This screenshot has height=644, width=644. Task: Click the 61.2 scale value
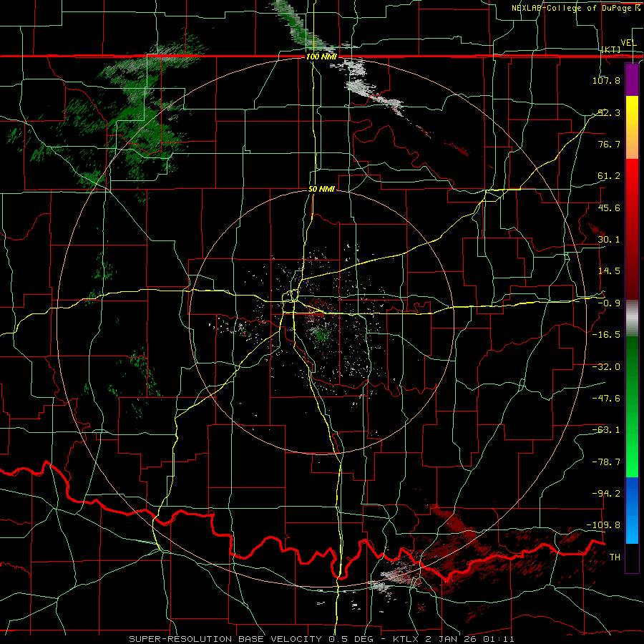(609, 176)
